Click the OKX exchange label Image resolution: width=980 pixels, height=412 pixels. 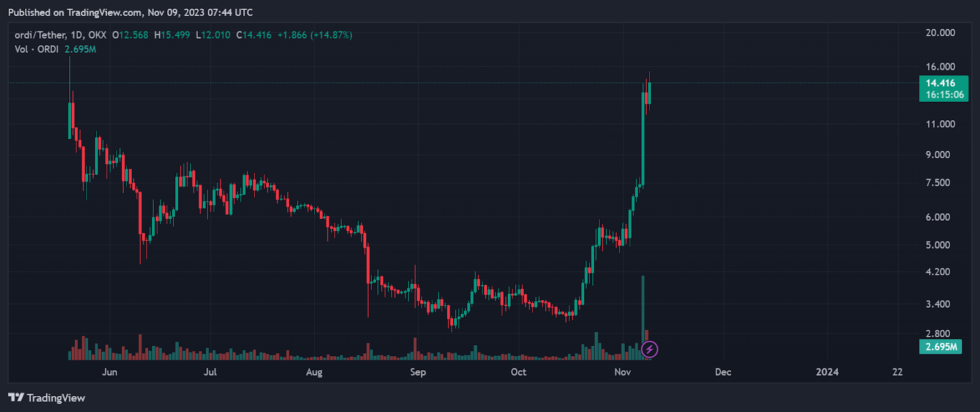click(x=97, y=35)
